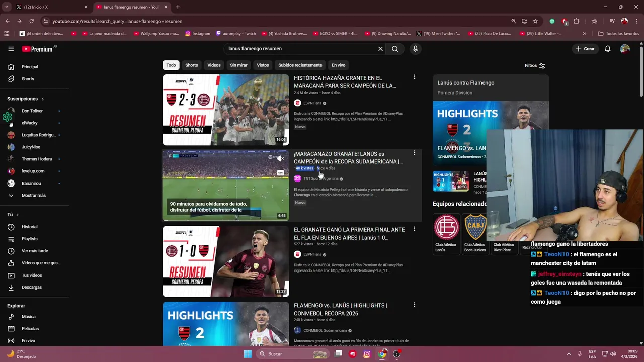Open the YouTube hamburger guide menu
The height and width of the screenshot is (362, 644).
click(11, 49)
